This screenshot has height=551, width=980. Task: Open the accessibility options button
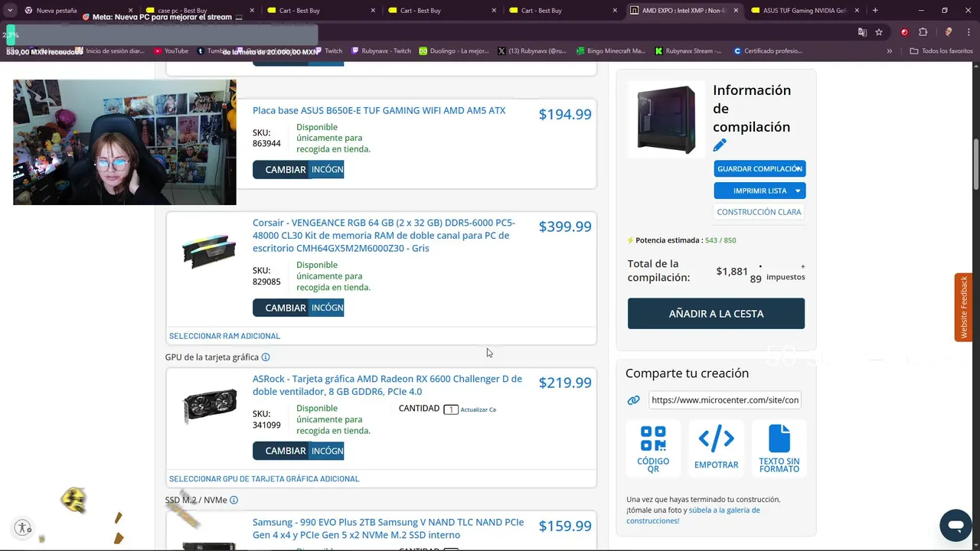click(x=23, y=527)
